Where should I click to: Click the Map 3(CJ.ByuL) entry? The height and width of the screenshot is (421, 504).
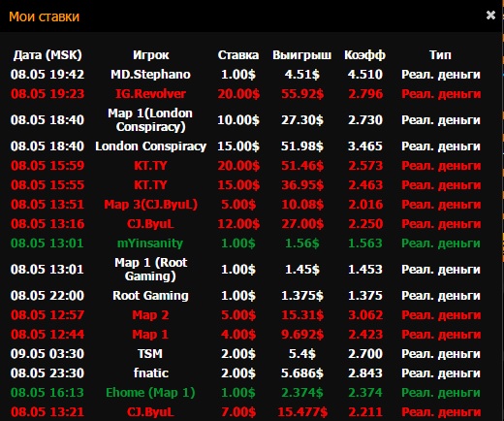[150, 205]
